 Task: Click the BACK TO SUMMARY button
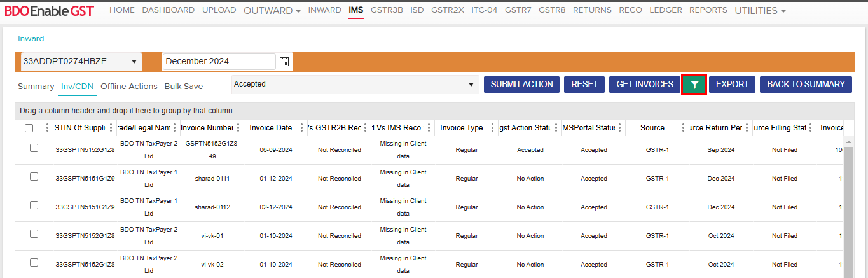click(805, 85)
